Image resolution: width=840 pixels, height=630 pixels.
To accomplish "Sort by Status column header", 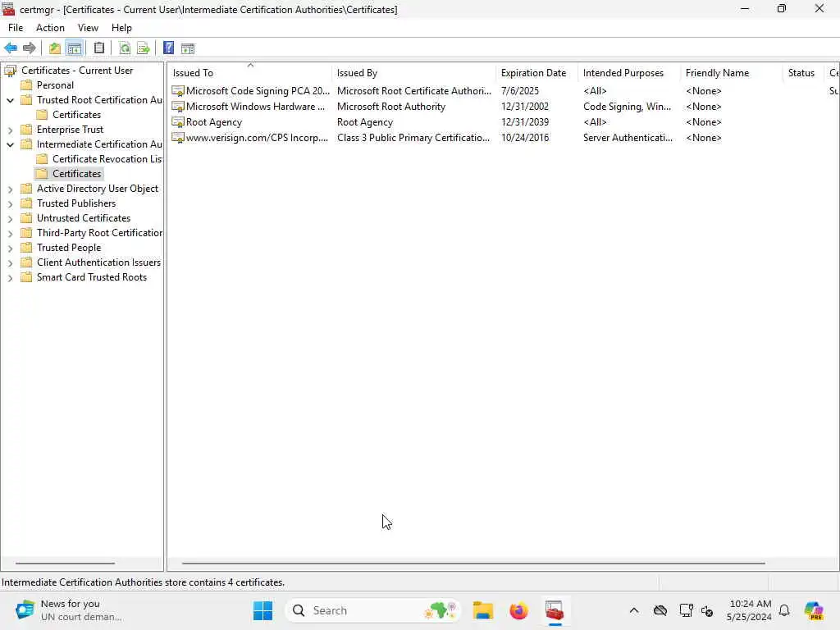I will [x=802, y=73].
